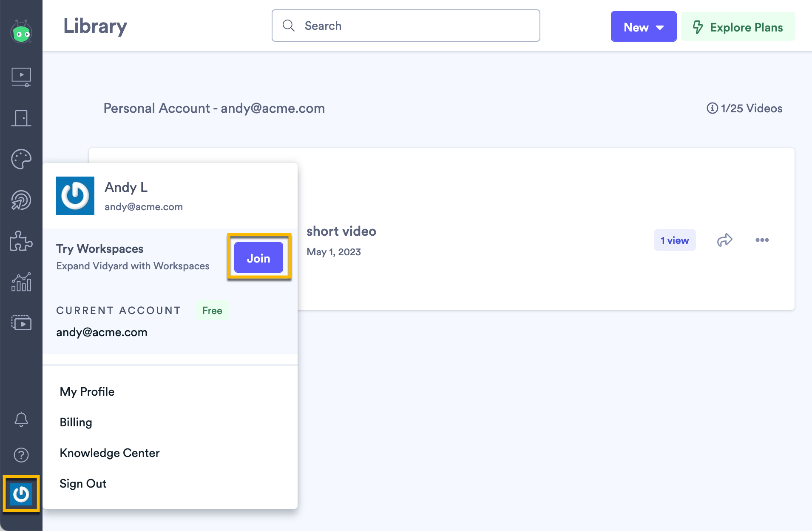Open the video hubs sidebar icon
This screenshot has width=812, height=531.
(x=21, y=323)
